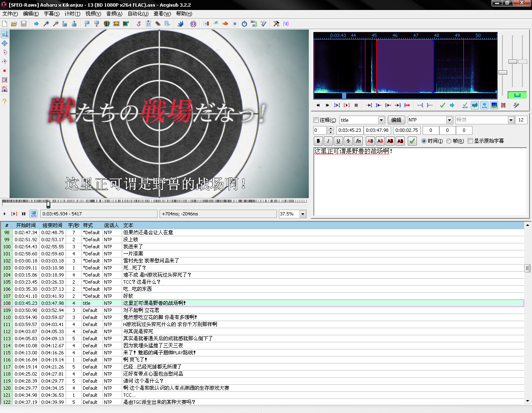
Task: Open the 字幕 menu
Action: [x=52, y=14]
